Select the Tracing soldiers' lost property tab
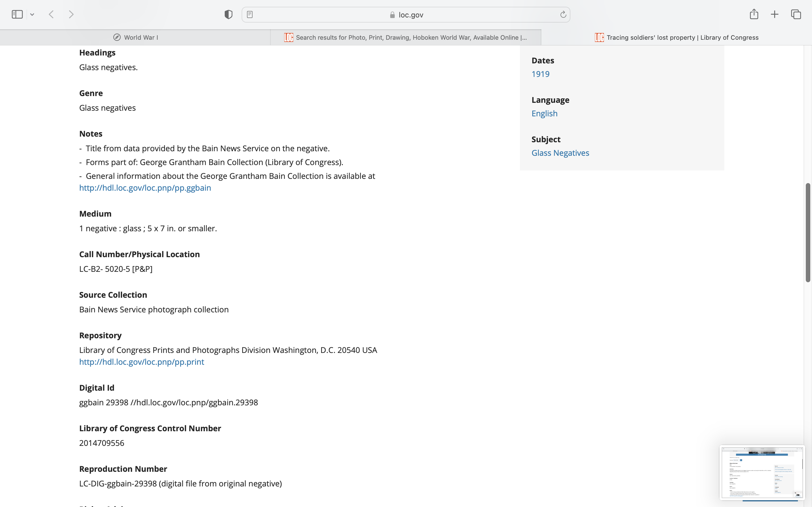Viewport: 812px width, 507px height. point(676,37)
